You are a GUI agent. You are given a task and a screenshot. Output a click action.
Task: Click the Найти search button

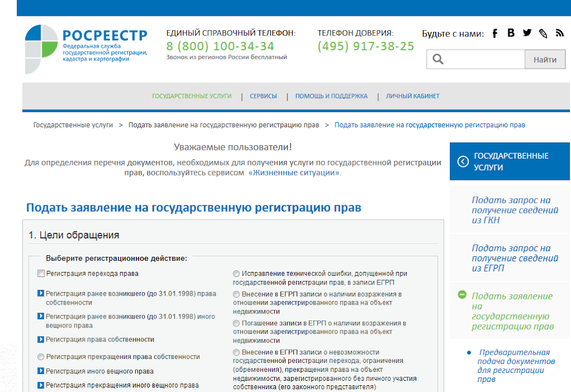[545, 59]
